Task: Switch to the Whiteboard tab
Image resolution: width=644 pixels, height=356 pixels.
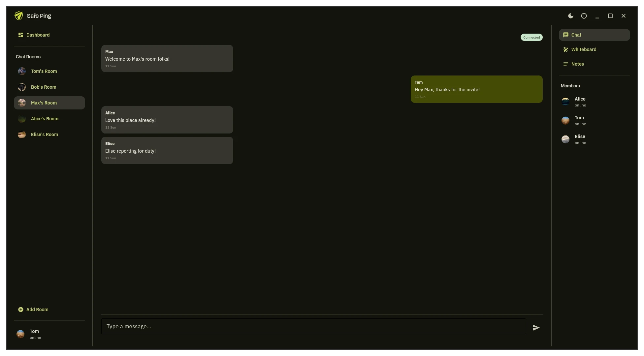Action: tap(595, 49)
